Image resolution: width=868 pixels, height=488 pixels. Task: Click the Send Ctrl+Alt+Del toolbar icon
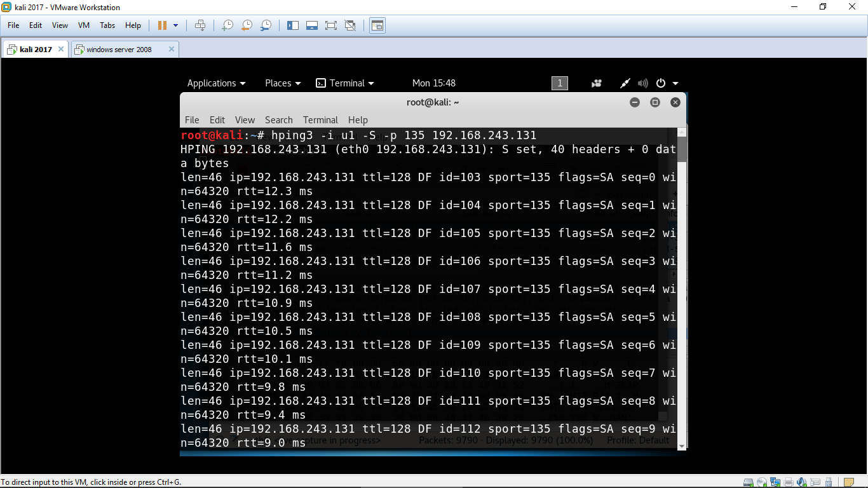200,25
